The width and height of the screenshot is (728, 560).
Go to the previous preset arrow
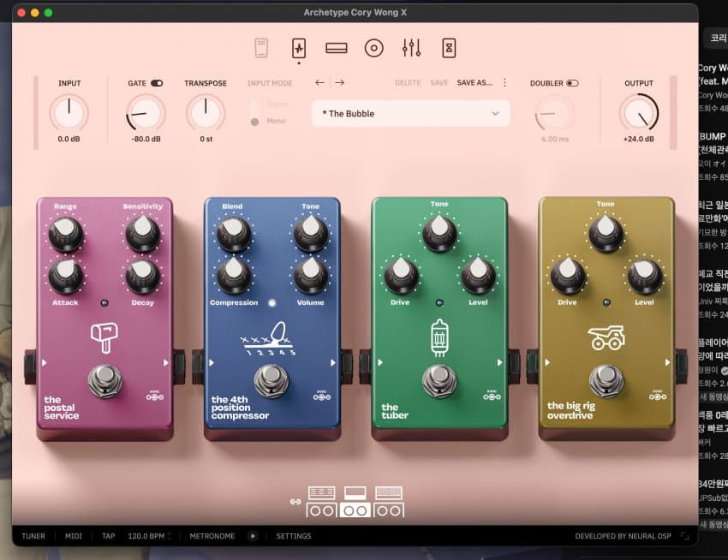coord(320,83)
